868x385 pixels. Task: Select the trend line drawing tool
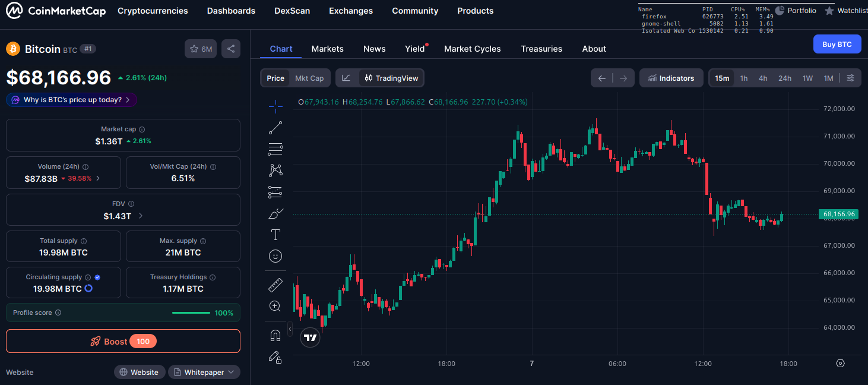[x=275, y=128]
